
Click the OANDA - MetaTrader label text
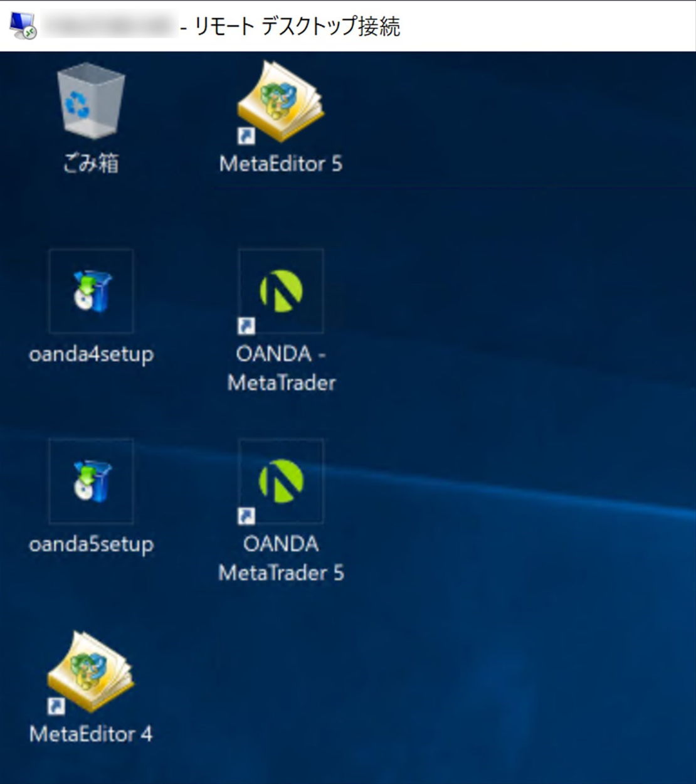tap(282, 368)
